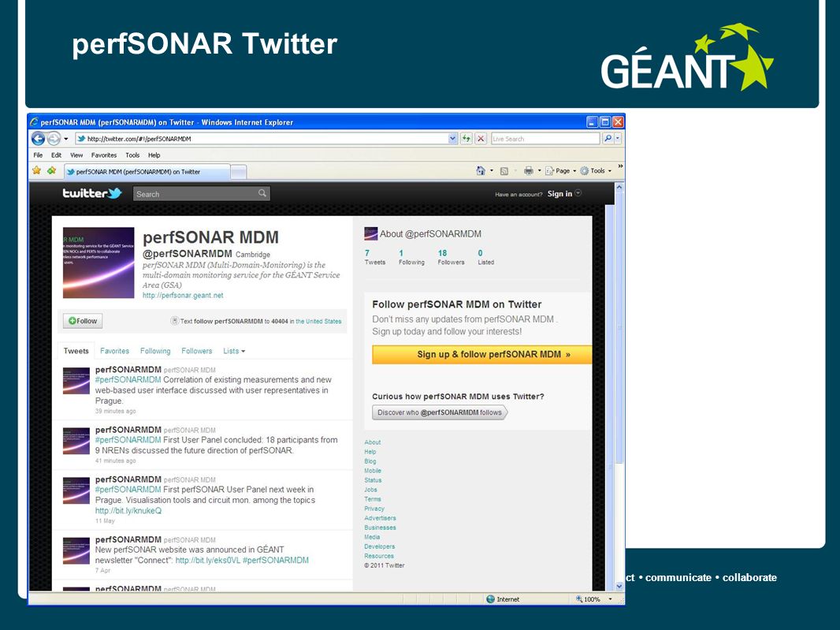This screenshot has width=840, height=630.
Task: Click the browser Back arrow button
Action: (38, 138)
